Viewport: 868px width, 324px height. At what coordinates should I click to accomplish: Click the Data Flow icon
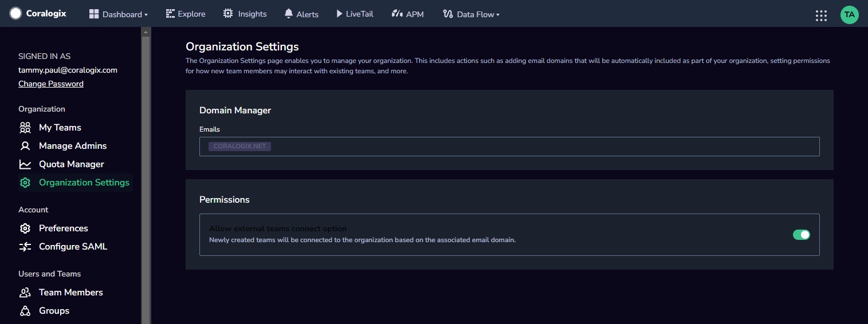coord(448,14)
